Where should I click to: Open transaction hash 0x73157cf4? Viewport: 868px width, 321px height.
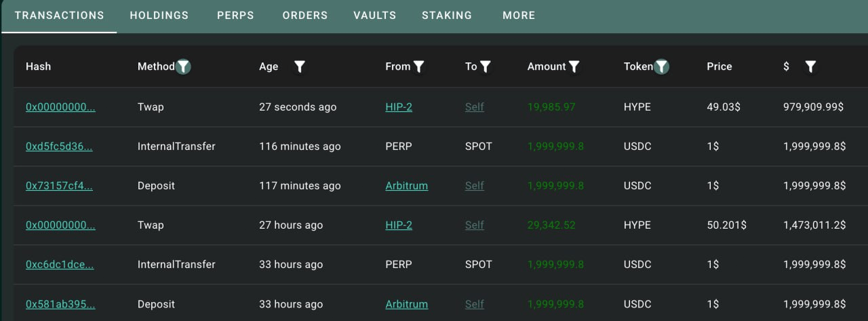(x=60, y=186)
